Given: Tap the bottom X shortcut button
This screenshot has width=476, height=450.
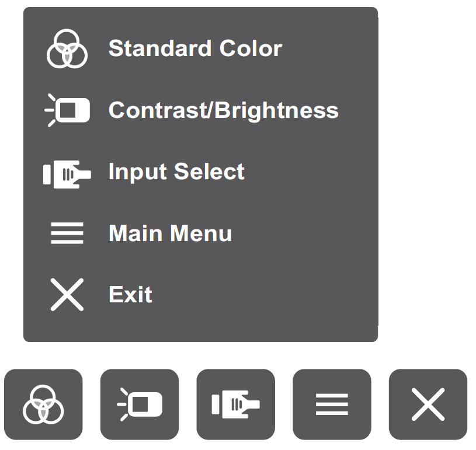Looking at the screenshot, I should (x=428, y=404).
